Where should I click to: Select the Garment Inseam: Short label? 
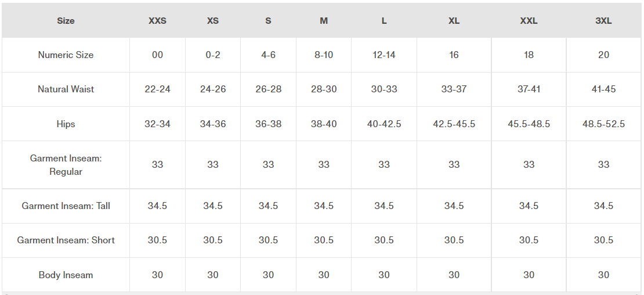point(66,240)
